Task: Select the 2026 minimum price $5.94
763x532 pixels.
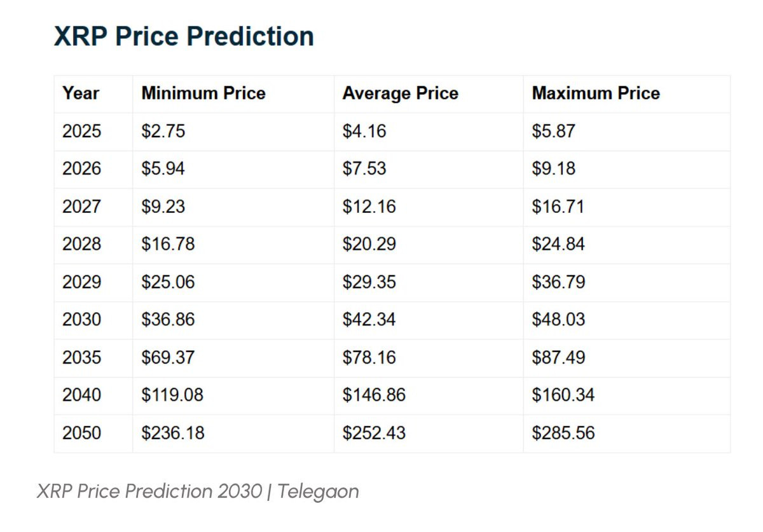Action: (x=163, y=169)
